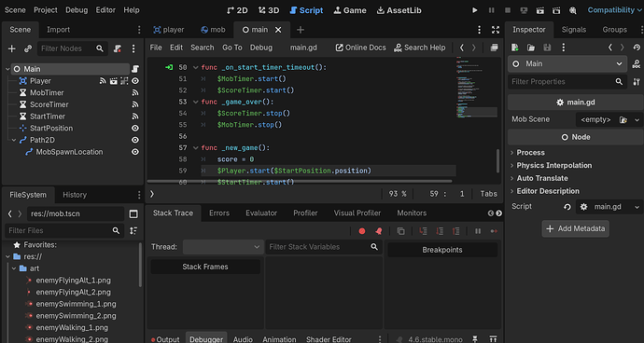Viewport: 644px width, 343px height.
Task: Click Inspector property tools sliders icon
Action: click(637, 82)
